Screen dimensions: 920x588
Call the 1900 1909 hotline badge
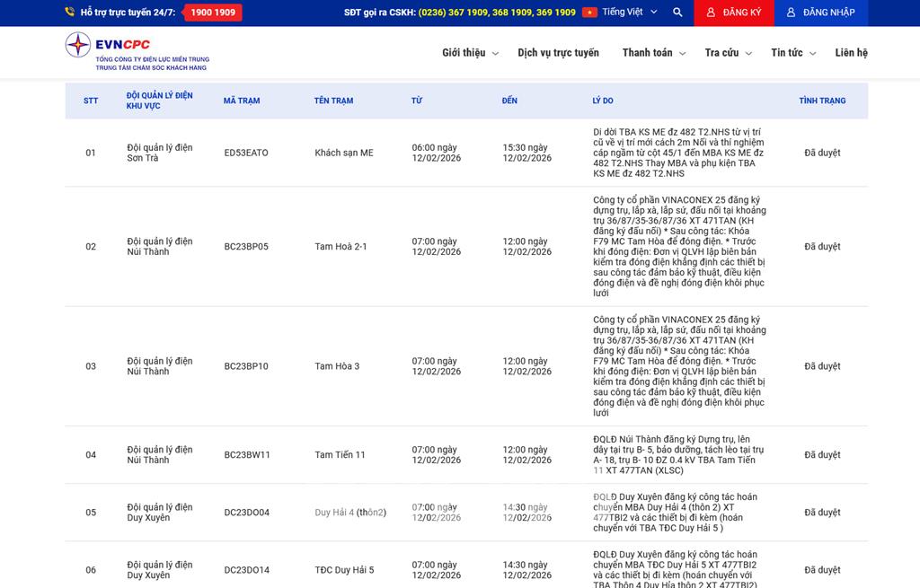[x=213, y=13]
